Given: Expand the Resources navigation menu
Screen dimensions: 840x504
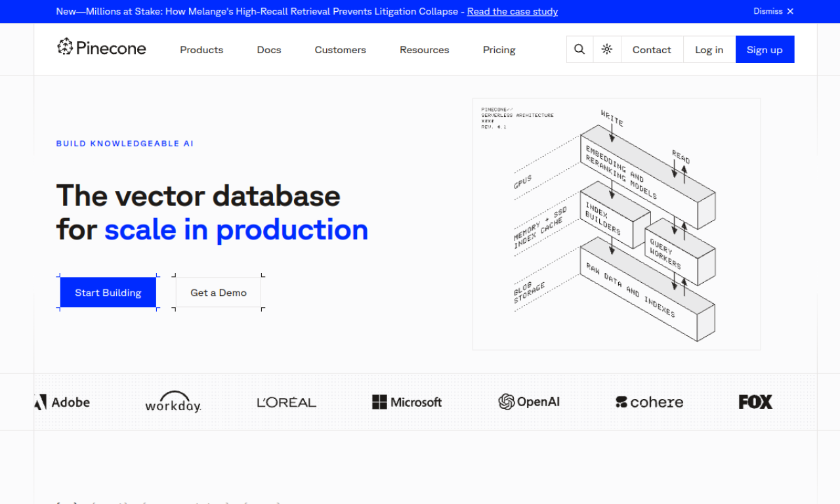Looking at the screenshot, I should (x=424, y=50).
